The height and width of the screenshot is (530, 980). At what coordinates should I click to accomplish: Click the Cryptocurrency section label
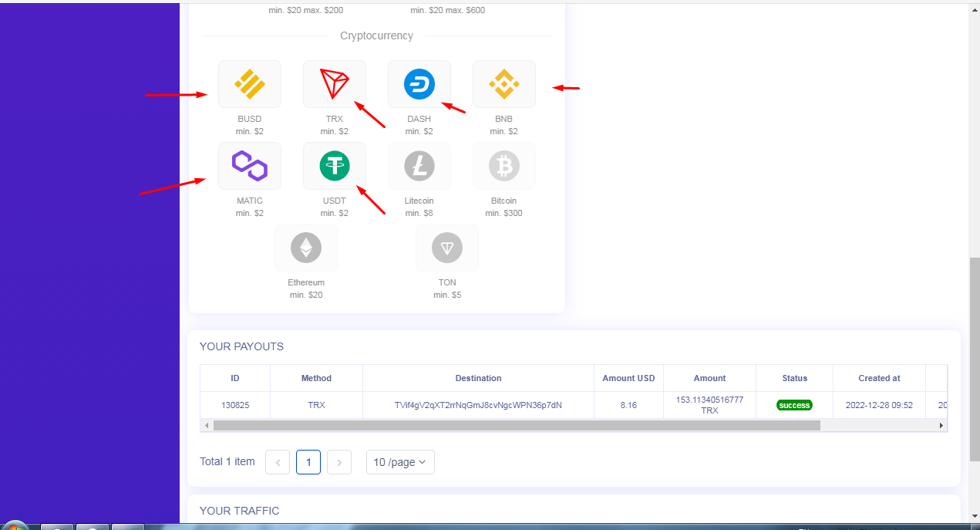[376, 35]
